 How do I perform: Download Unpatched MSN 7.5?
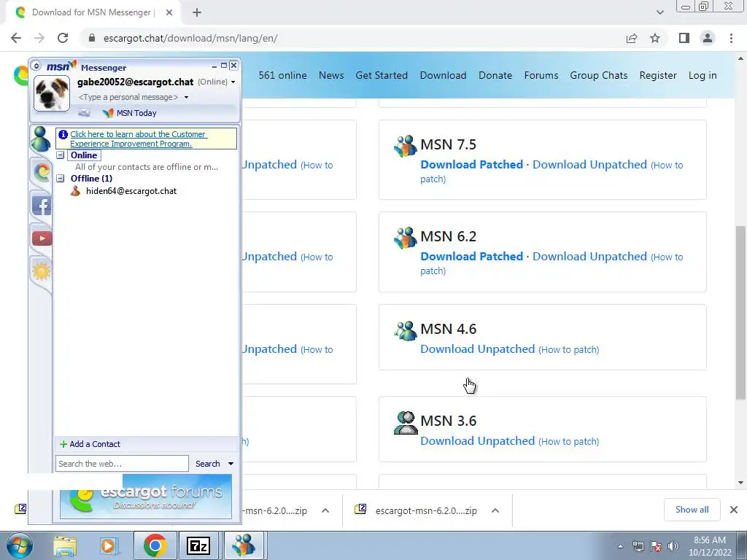click(589, 165)
